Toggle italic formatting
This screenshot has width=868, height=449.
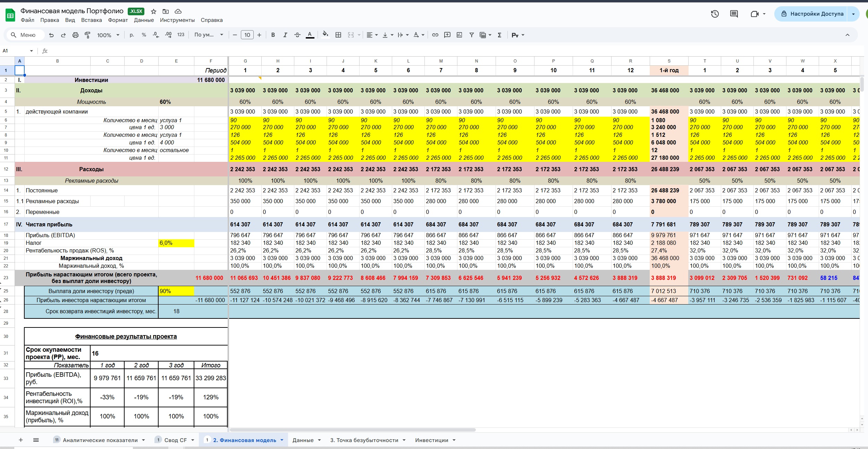pos(285,35)
